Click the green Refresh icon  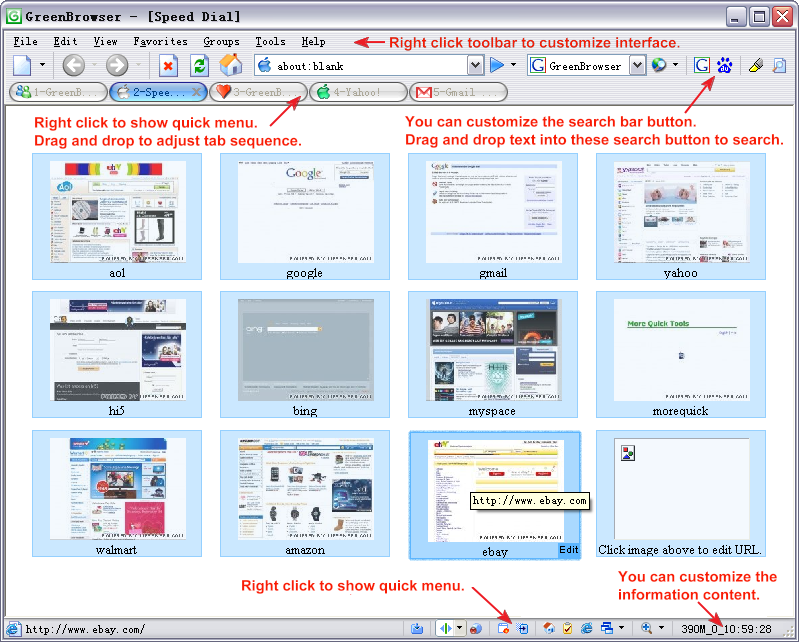(x=200, y=66)
